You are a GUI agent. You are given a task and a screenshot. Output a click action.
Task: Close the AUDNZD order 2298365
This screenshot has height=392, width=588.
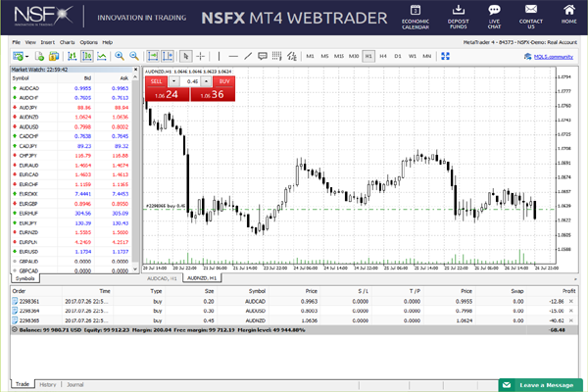pyautogui.click(x=571, y=320)
